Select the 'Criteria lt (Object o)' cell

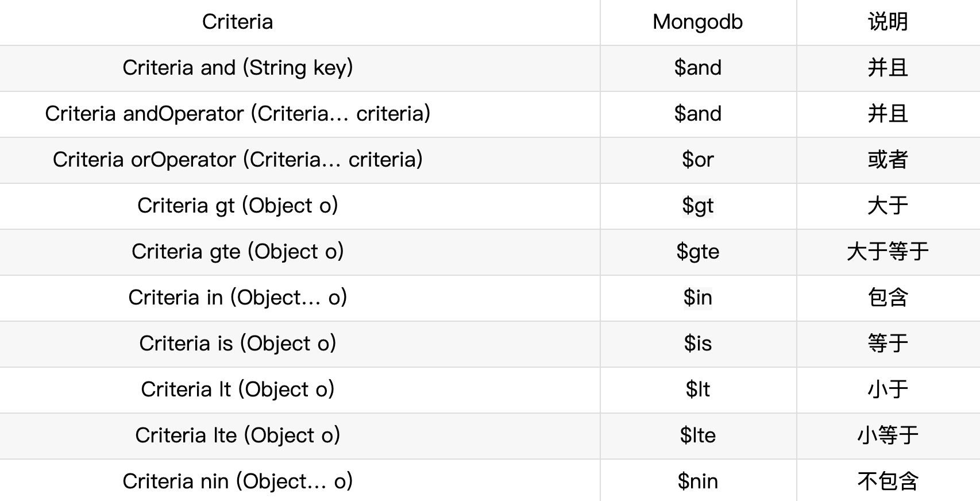click(237, 390)
